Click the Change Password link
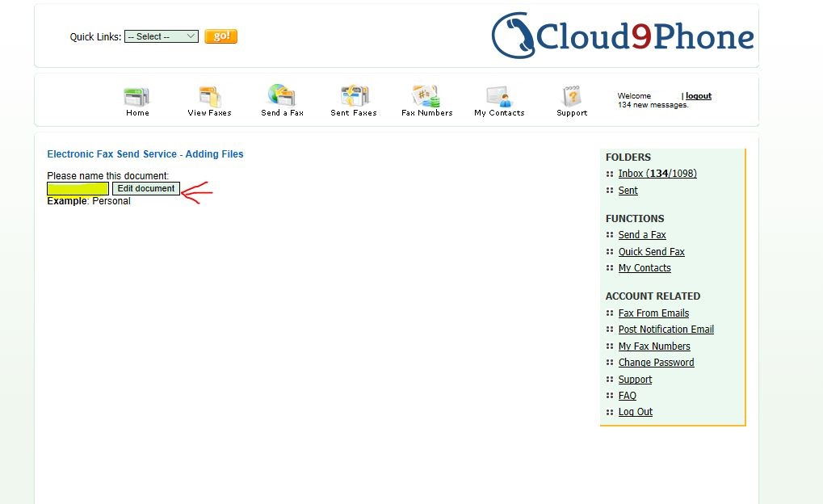 click(x=656, y=362)
